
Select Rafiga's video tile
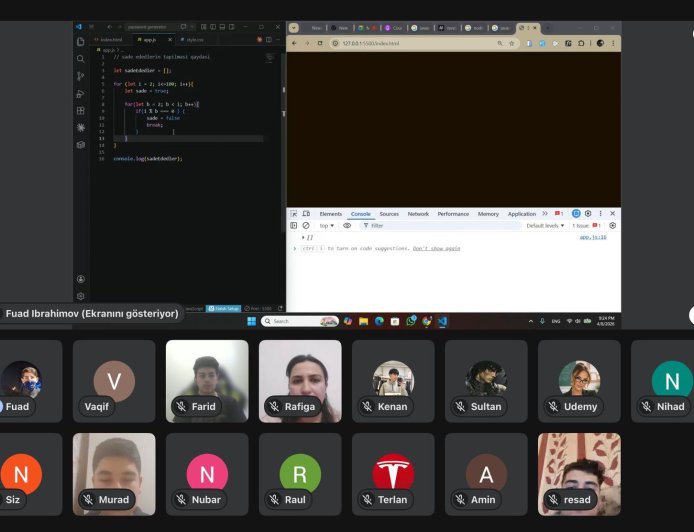(300, 381)
